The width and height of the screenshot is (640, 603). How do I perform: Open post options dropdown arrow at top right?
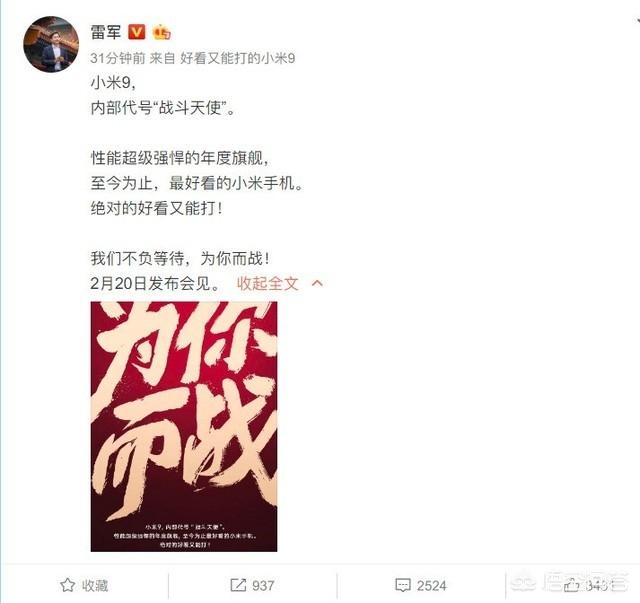(636, 20)
